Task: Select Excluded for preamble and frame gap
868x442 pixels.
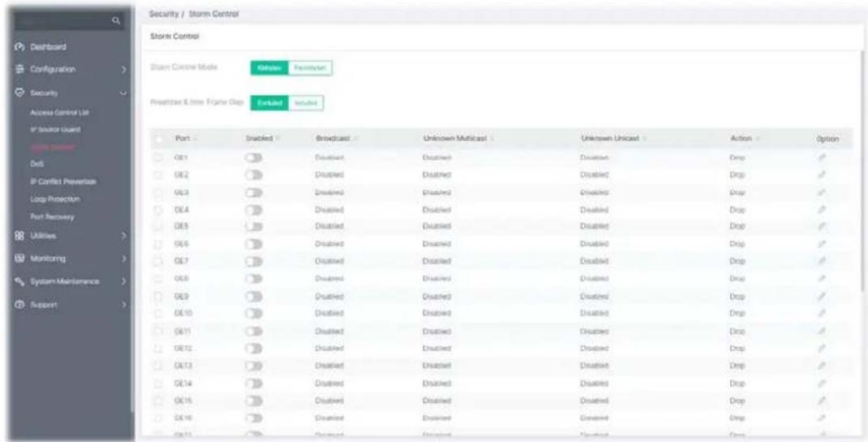Action: (x=269, y=103)
